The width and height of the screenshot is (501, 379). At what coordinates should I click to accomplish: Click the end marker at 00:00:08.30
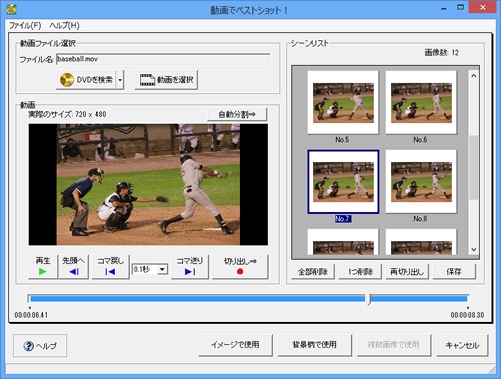point(468,308)
